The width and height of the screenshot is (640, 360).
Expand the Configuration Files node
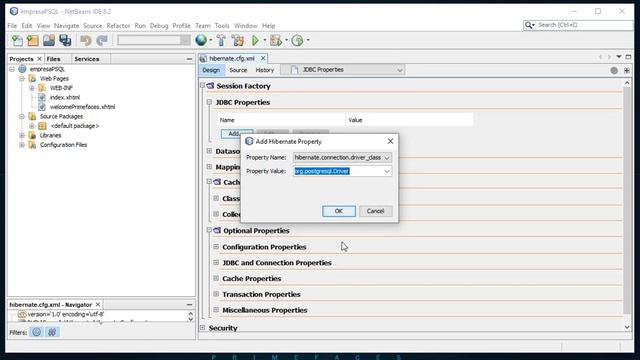(22, 145)
